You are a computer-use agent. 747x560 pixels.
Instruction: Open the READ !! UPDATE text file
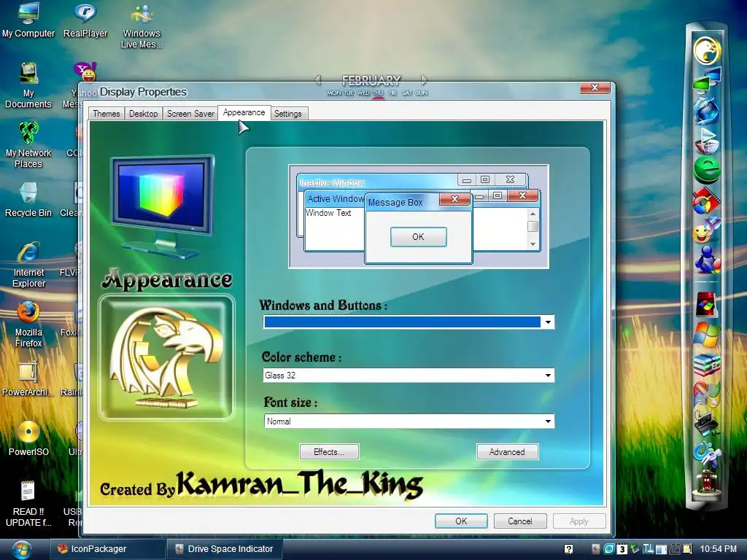28,504
